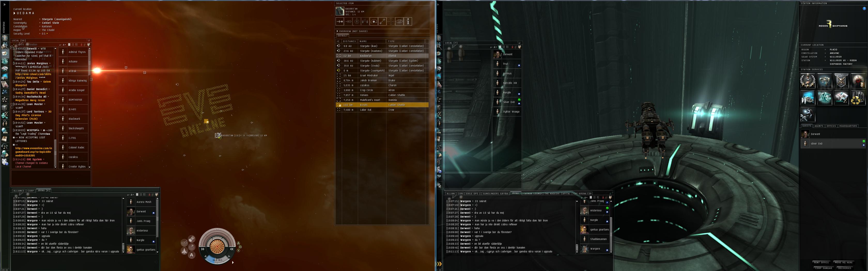The height and width of the screenshot is (271, 868).
Task: Switch to the Gunslingers Gayda chat tab
Action: 495,194
